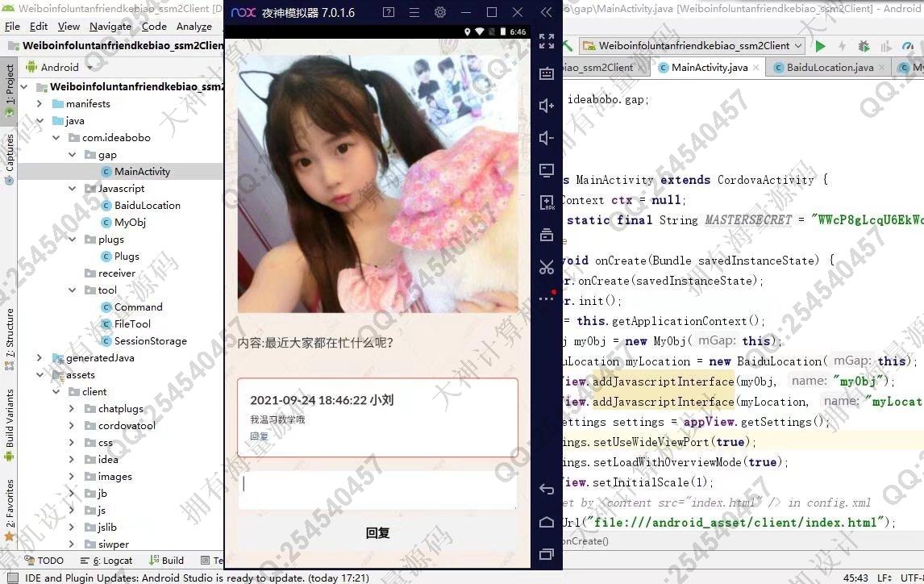Click the reply text input field
Viewport: 924px width, 584px height.
(x=377, y=488)
